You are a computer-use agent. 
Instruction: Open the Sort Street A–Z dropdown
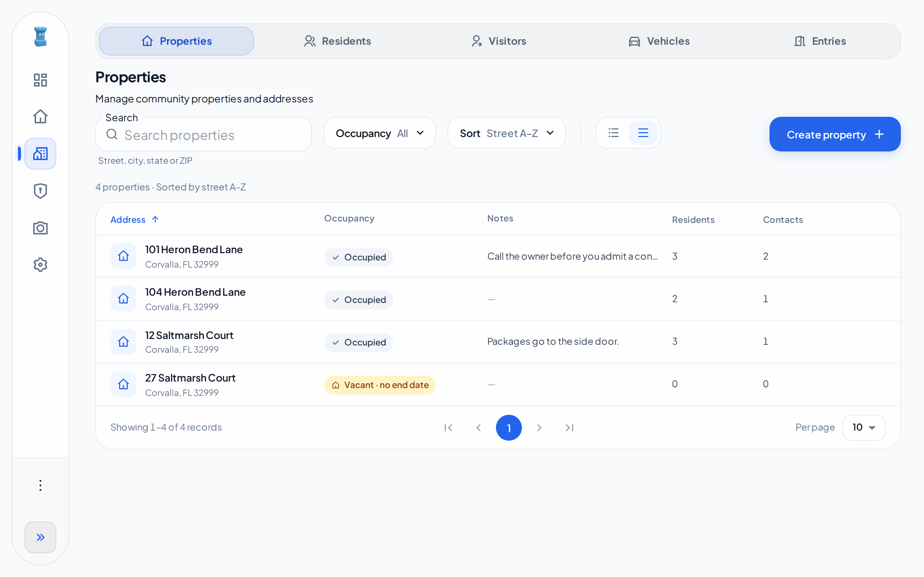[x=506, y=133]
